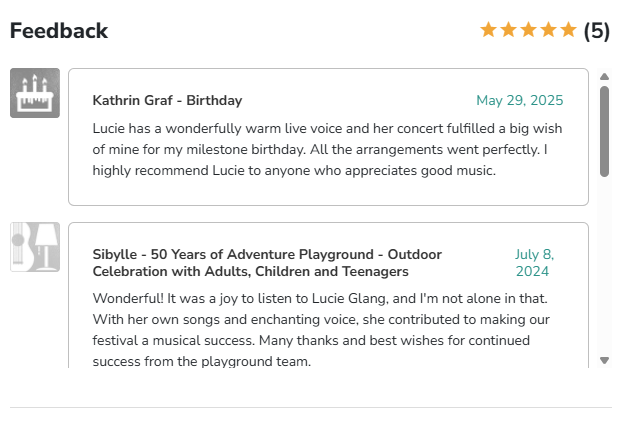Click the second rating star
Screen dimensions: 626x434
click(509, 30)
